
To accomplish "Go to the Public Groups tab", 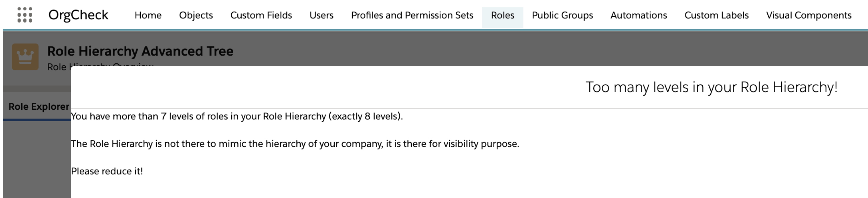I will pyautogui.click(x=562, y=15).
